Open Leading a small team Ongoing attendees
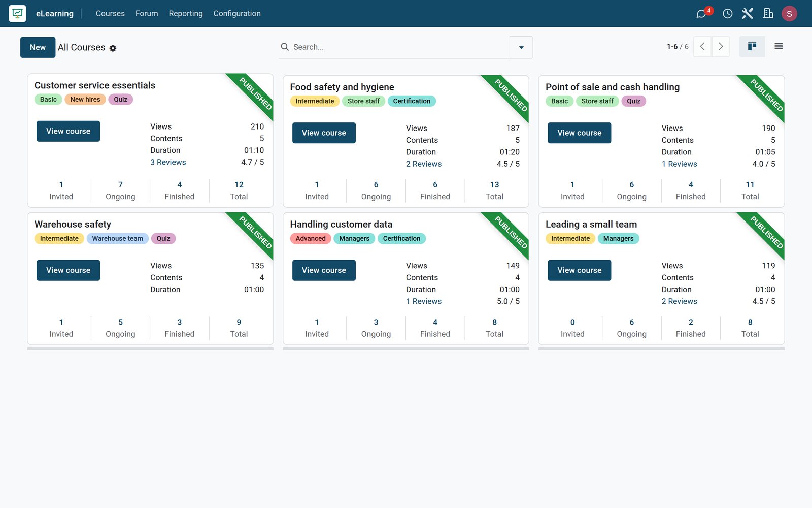 (631, 328)
